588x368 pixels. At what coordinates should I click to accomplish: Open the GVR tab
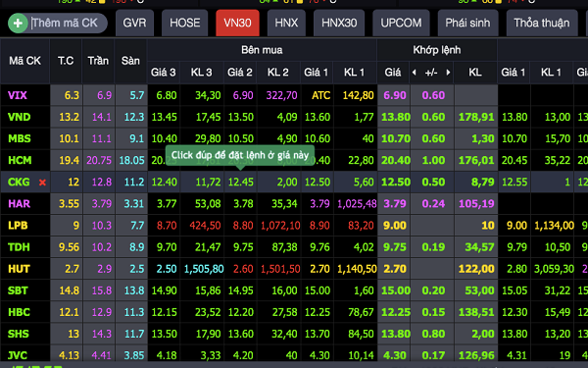tap(134, 23)
